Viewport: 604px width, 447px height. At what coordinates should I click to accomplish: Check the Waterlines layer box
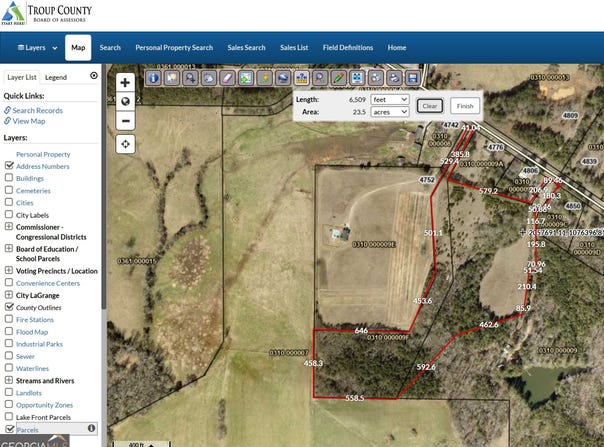tap(9, 368)
